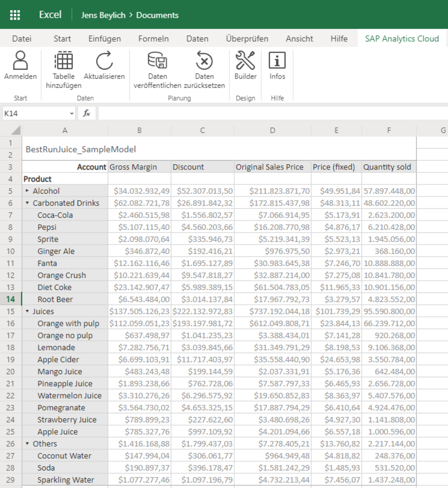Image resolution: width=448 pixels, height=488 pixels.
Task: Select the Orange Crush product cell
Action: (x=65, y=275)
